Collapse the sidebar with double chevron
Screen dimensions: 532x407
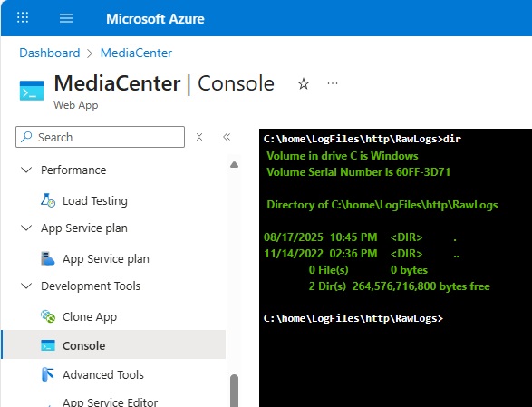coord(227,137)
